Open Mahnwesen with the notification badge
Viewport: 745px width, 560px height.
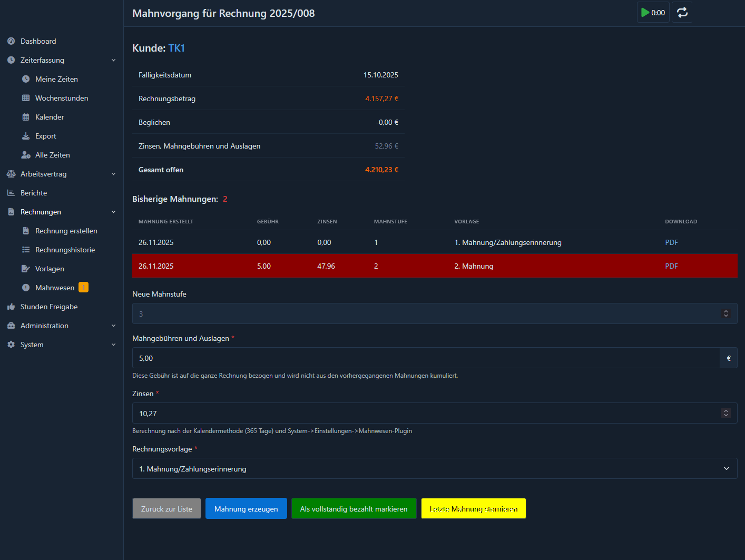54,287
